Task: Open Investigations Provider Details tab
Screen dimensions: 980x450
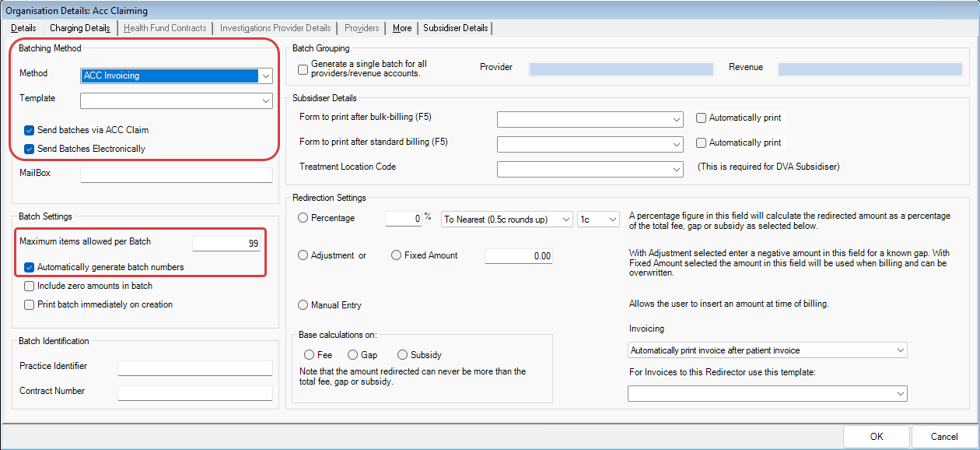Action: [x=275, y=28]
